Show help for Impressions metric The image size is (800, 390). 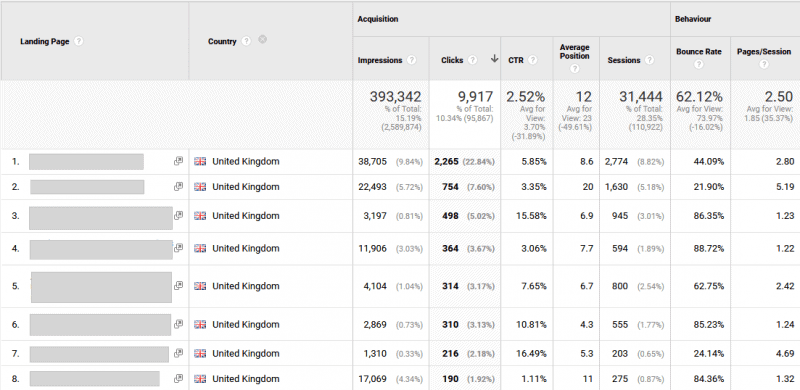pos(412,60)
